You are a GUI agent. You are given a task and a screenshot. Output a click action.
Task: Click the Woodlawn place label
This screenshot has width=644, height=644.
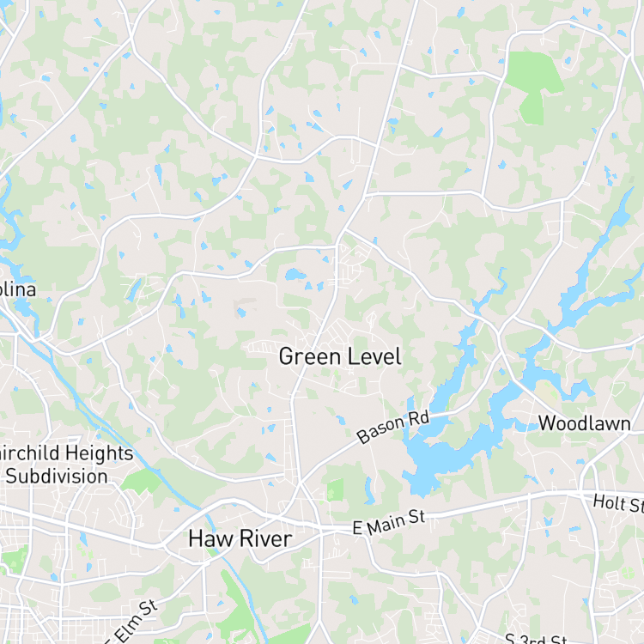[585, 423]
